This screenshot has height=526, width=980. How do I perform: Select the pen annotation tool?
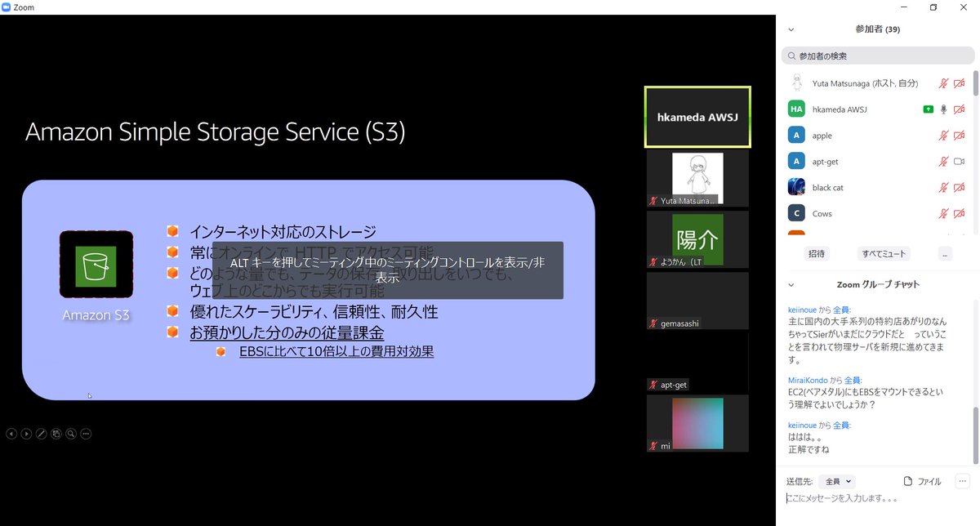(42, 434)
